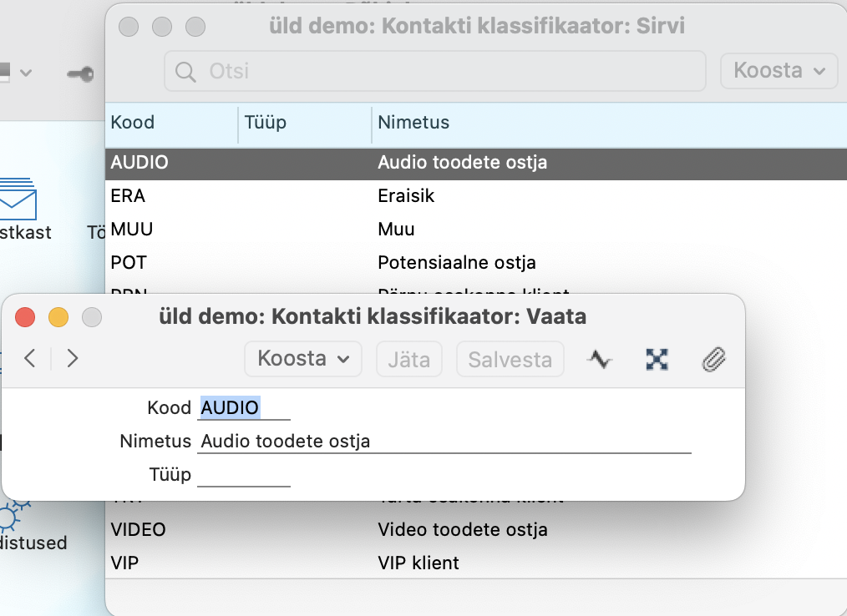Click the Postkast envelope icon
The image size is (847, 616).
17,200
